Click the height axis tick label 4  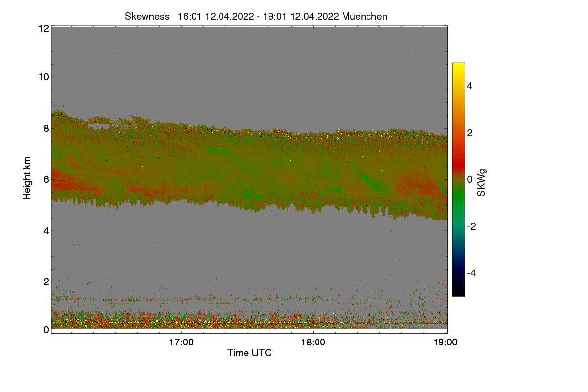46,230
